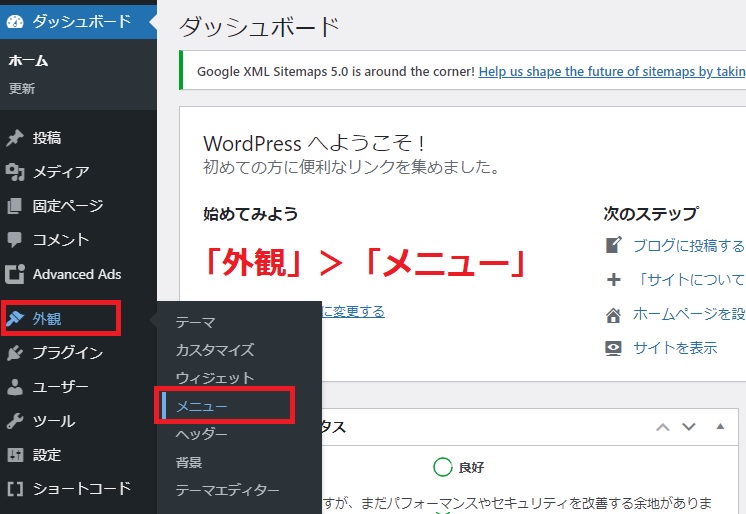Click the ホームページを設定 link
Image resolution: width=746 pixels, height=514 pixels.
click(x=689, y=314)
